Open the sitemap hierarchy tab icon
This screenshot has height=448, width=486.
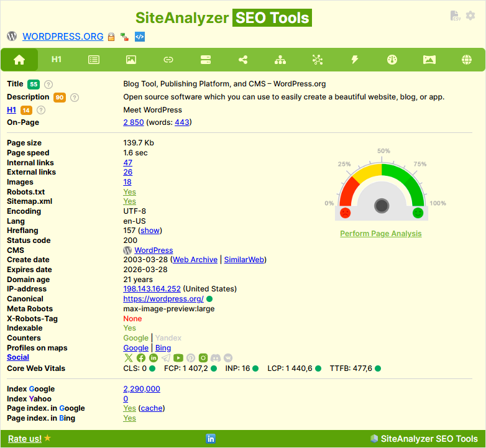(x=280, y=60)
